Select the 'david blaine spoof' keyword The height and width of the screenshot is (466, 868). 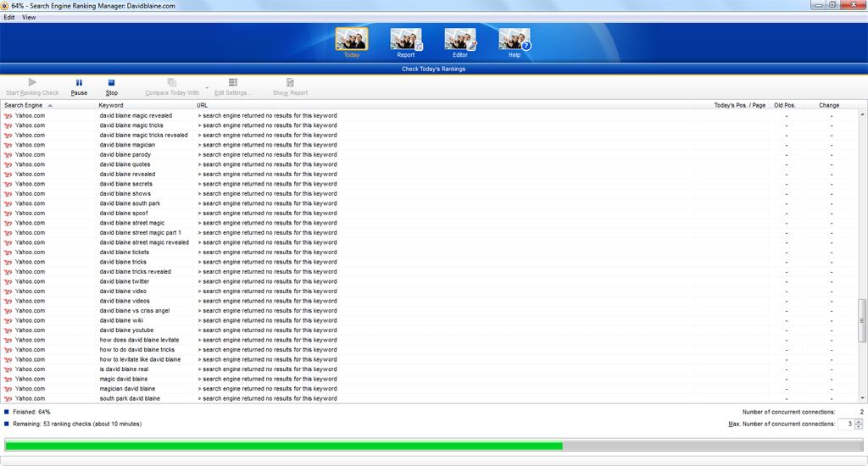click(124, 213)
